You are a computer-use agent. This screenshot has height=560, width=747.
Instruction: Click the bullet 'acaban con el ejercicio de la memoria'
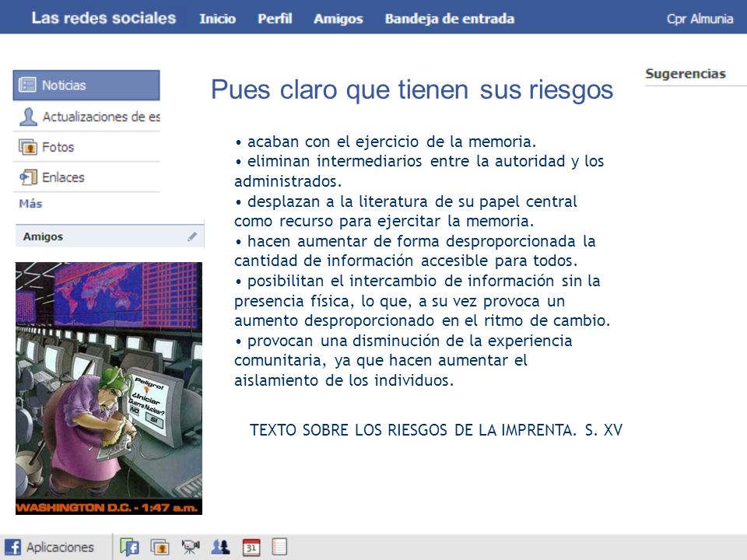[386, 142]
